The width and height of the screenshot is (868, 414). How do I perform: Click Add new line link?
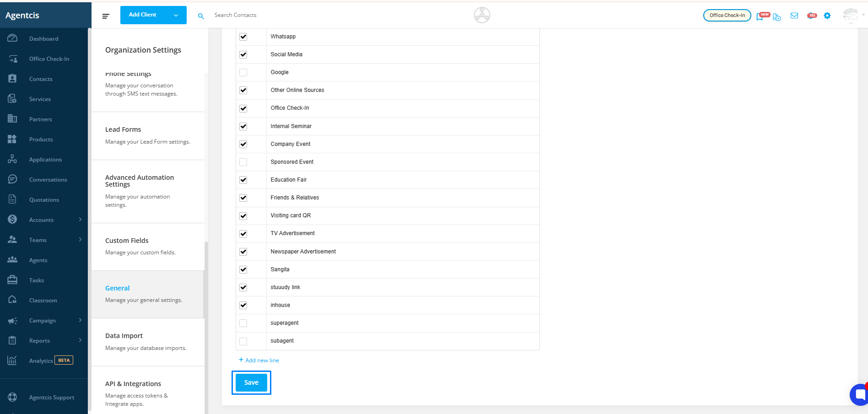[x=259, y=360]
